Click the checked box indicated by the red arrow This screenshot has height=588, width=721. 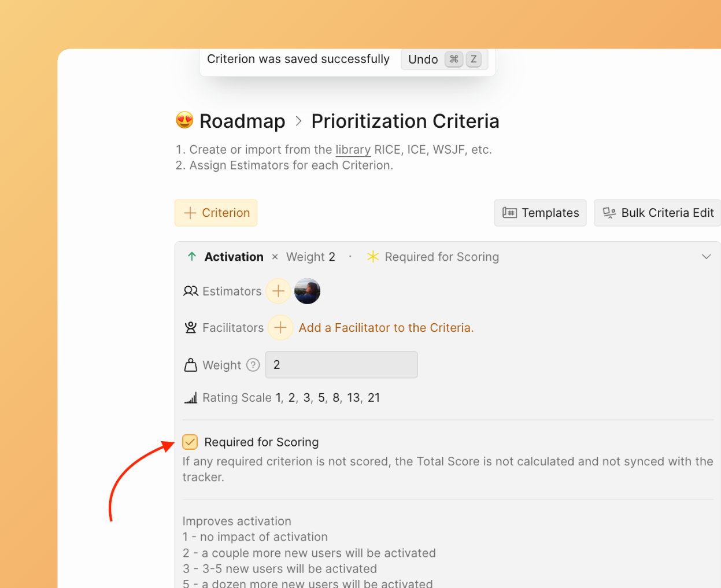pos(190,442)
